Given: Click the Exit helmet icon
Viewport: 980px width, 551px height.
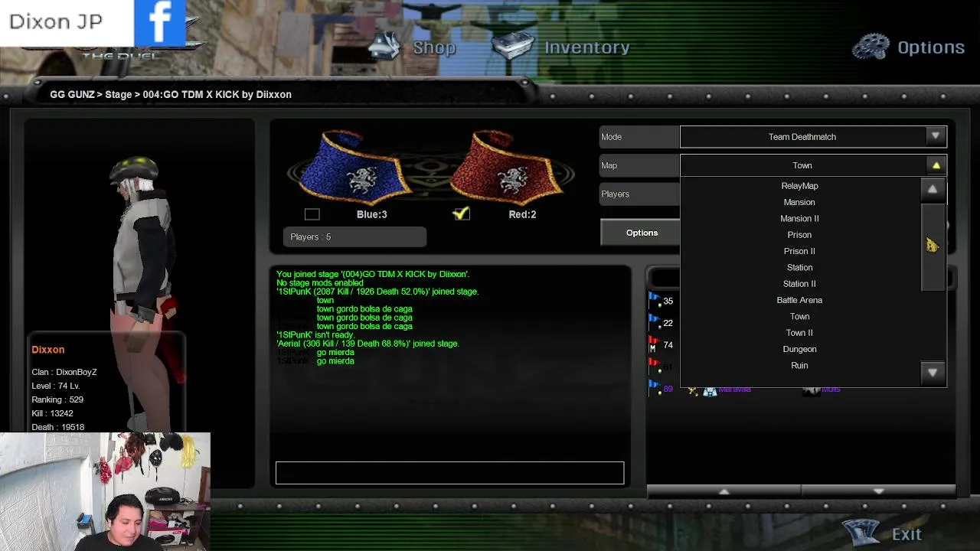Looking at the screenshot, I should click(x=863, y=532).
